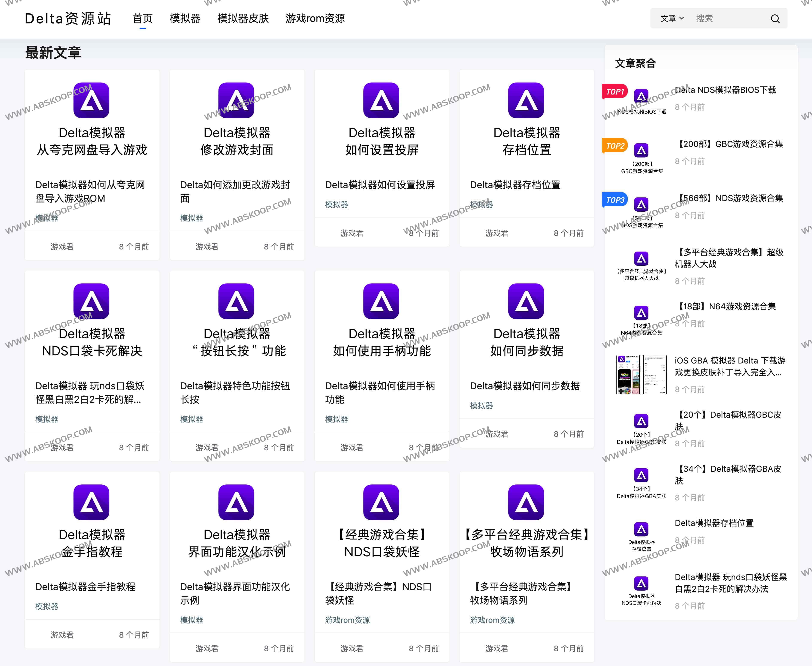Click Delta icon on 金手指教程 card
The width and height of the screenshot is (812, 666).
coord(91,502)
